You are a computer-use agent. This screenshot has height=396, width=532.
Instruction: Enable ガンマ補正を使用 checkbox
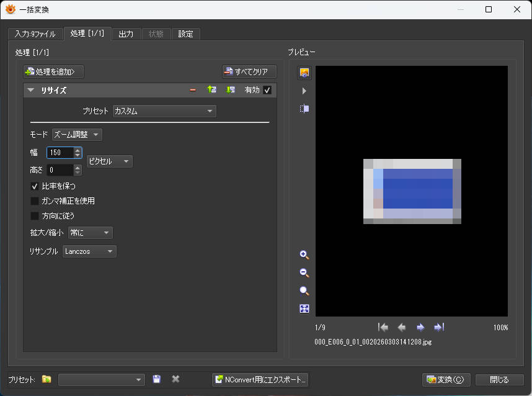35,201
